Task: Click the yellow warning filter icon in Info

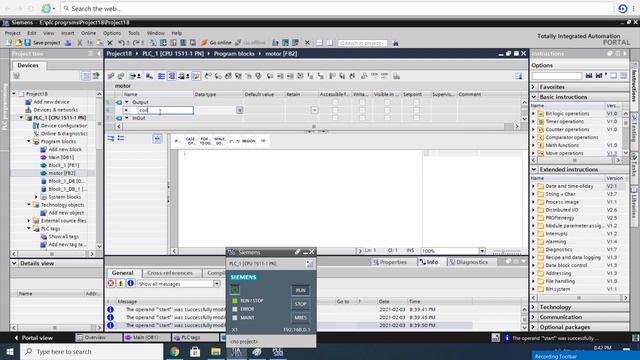Action: point(120,283)
